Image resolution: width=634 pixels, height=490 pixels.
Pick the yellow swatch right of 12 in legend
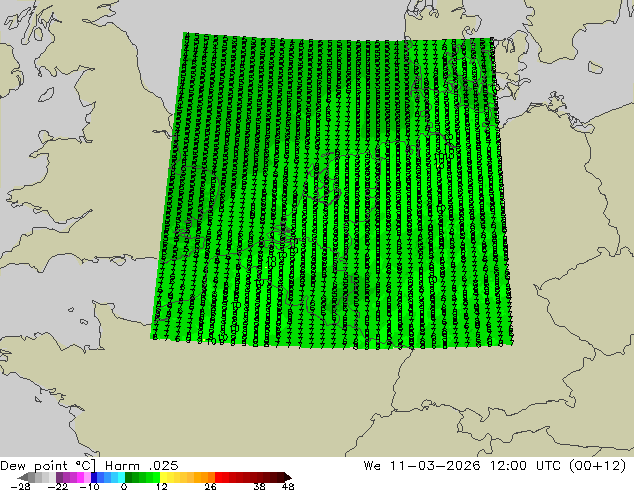coord(163,477)
